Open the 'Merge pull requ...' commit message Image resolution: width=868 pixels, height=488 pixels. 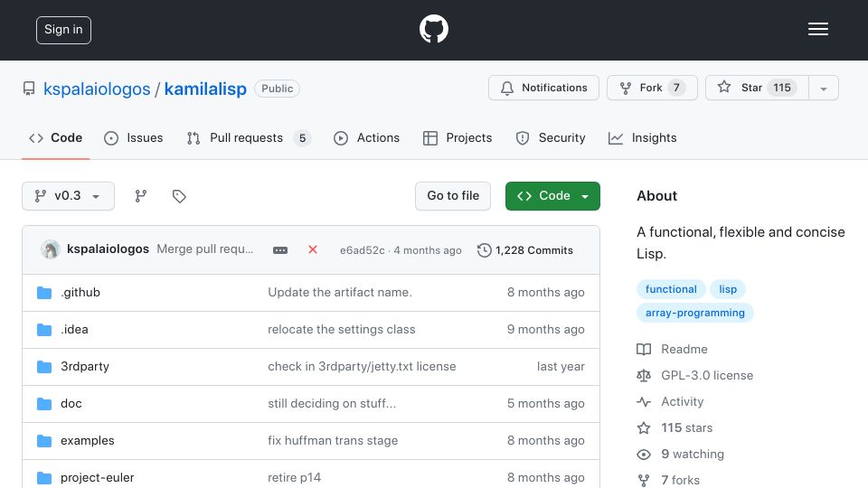[205, 249]
